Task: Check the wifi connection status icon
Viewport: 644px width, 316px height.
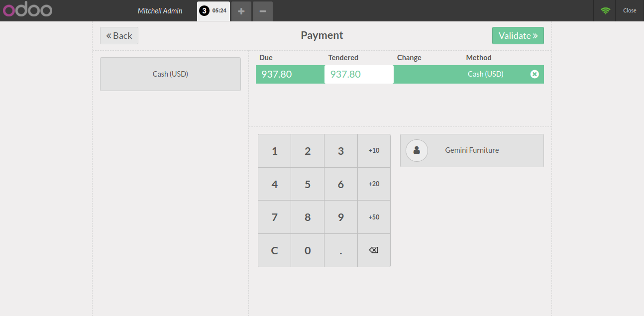Action: click(x=605, y=10)
